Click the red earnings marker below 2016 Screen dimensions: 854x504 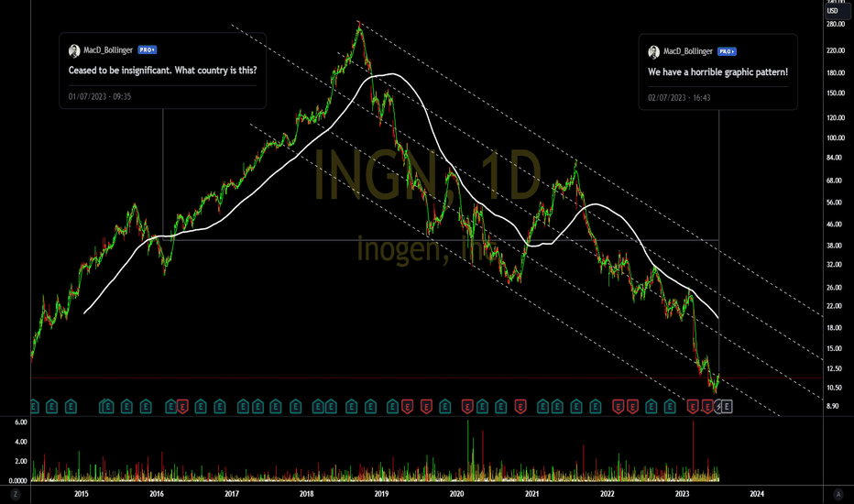182,407
